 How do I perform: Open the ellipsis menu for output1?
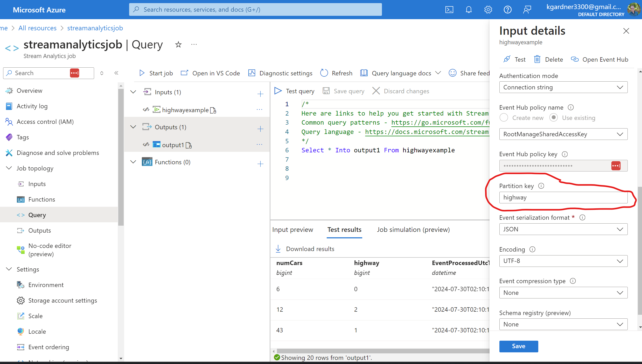(x=259, y=145)
